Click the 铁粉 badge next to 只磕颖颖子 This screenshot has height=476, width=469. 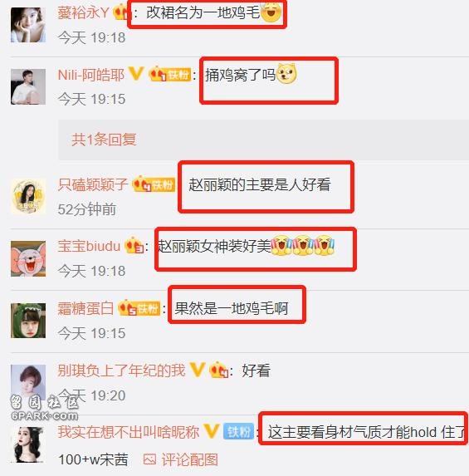pyautogui.click(x=154, y=184)
